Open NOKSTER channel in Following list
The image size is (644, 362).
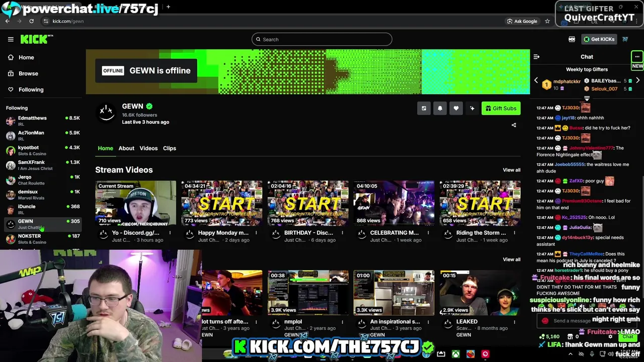click(x=43, y=239)
